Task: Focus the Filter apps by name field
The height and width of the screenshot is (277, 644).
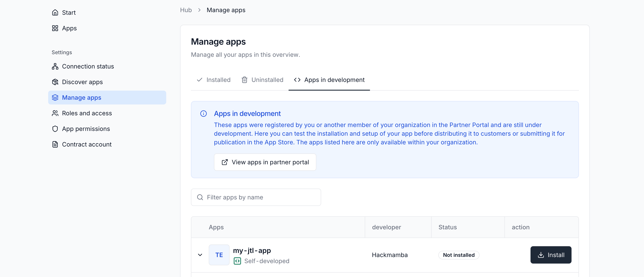Action: pos(256,197)
